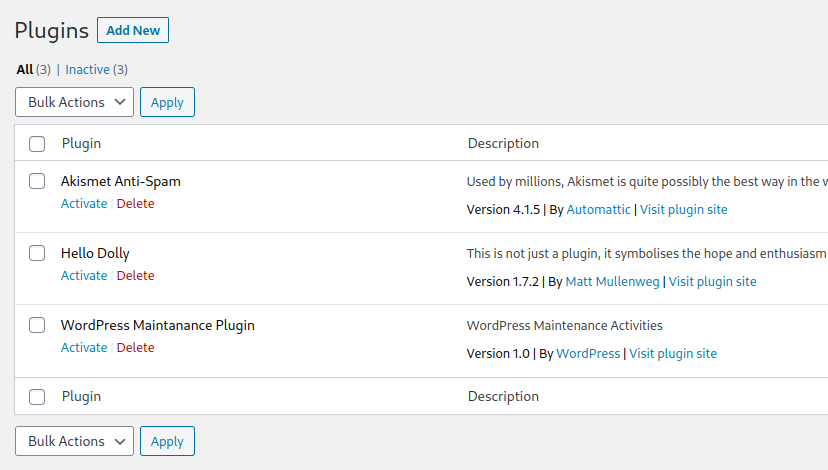Delete the Hello Dolly plugin
The image size is (828, 470).
[136, 276]
